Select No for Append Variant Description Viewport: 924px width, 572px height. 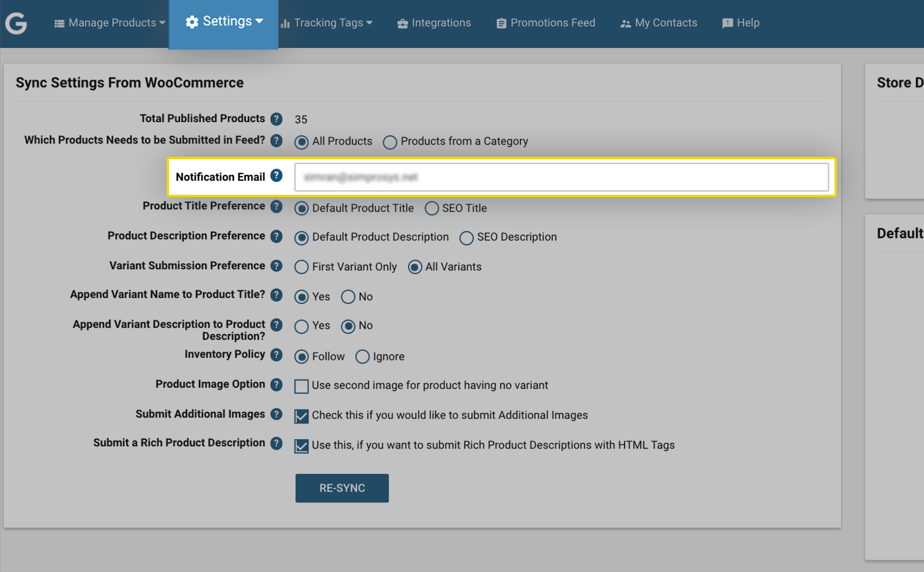[348, 326]
